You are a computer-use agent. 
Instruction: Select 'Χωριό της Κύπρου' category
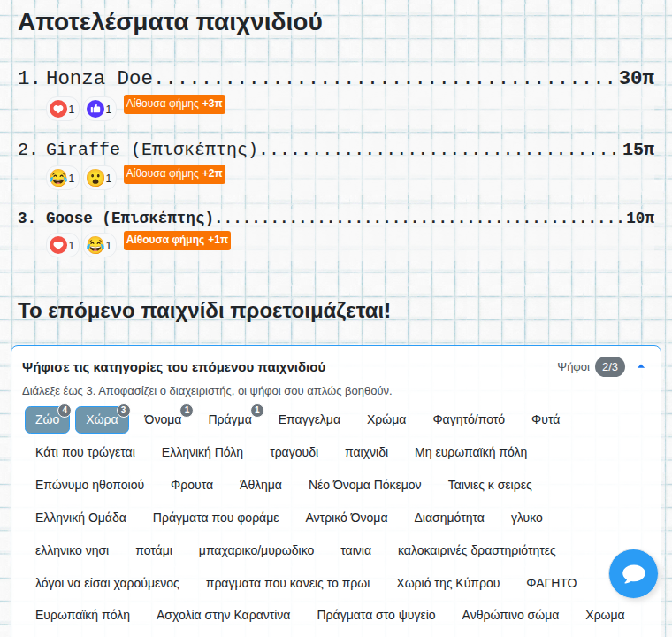tap(448, 583)
